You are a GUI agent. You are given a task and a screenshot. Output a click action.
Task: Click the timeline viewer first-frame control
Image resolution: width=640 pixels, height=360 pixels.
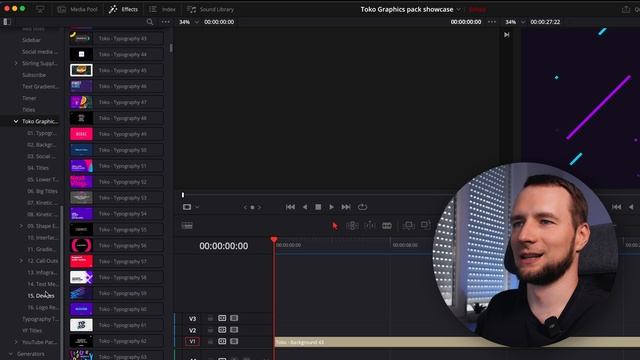(616, 207)
